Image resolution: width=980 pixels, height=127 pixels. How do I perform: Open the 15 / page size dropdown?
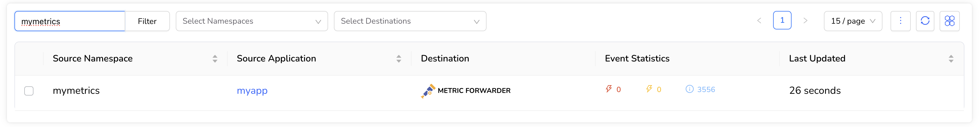tap(852, 21)
